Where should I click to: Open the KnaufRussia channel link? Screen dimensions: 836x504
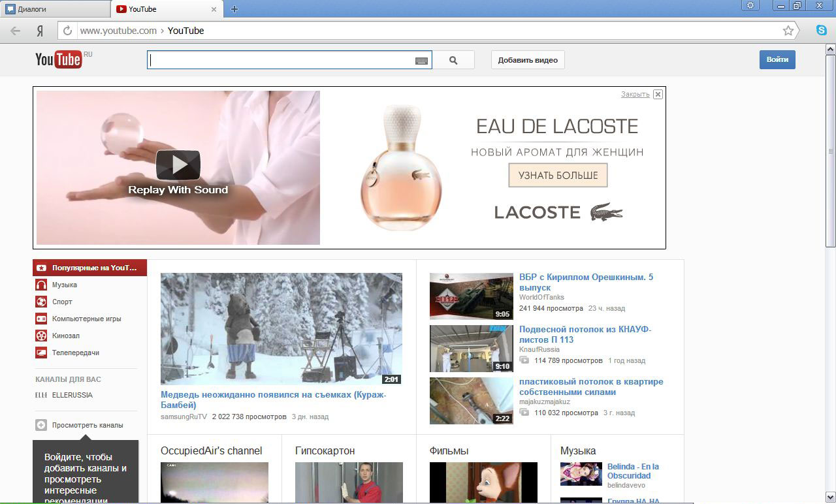point(539,350)
